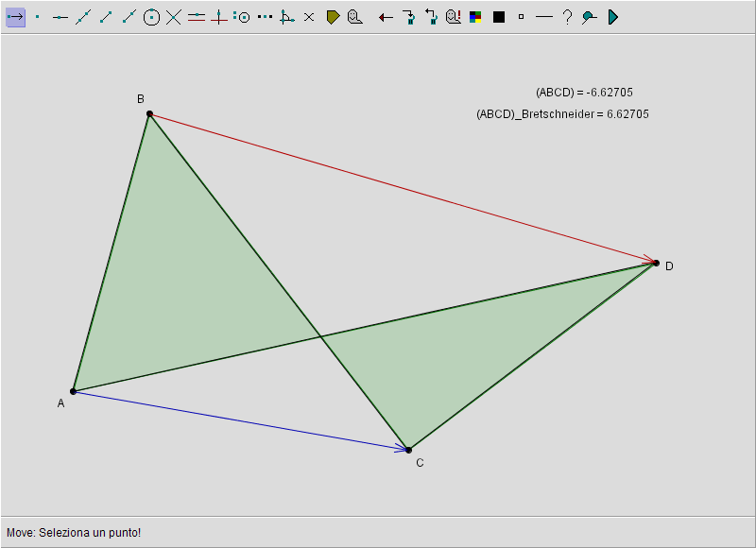Choose the Intersection tool

174,17
